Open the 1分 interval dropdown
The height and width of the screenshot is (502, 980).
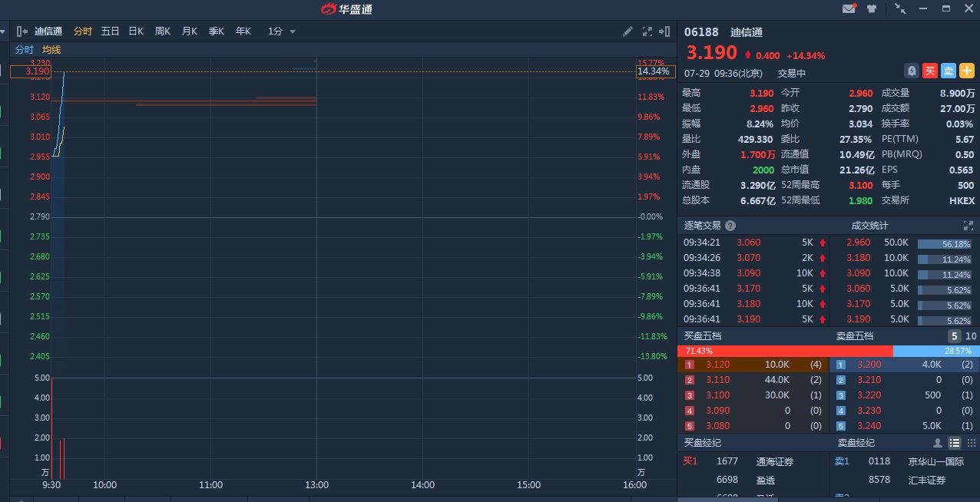tap(281, 31)
